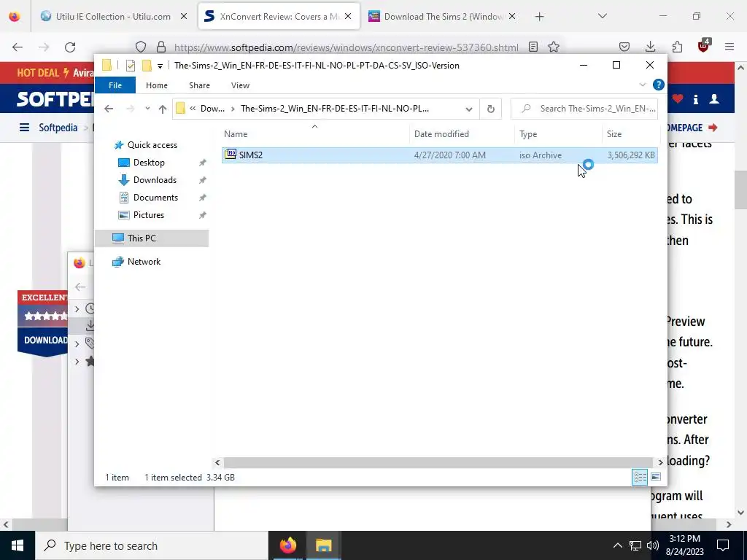Open Firefox from taskbar

287,545
